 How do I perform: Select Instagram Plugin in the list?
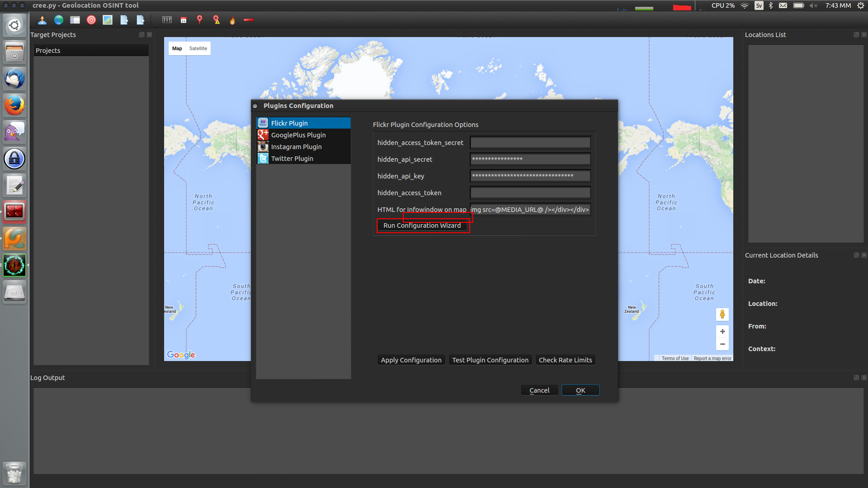[303, 146]
